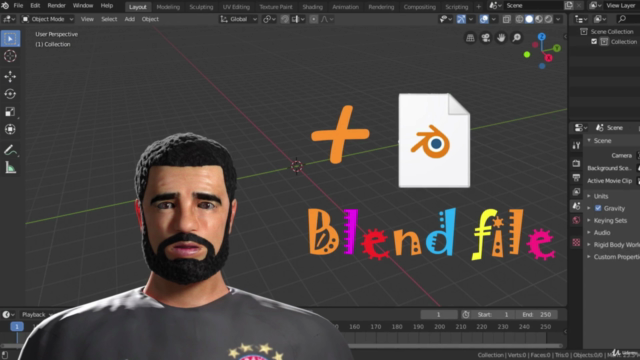Switch to camera view icon
The image size is (640, 360).
(x=486, y=38)
